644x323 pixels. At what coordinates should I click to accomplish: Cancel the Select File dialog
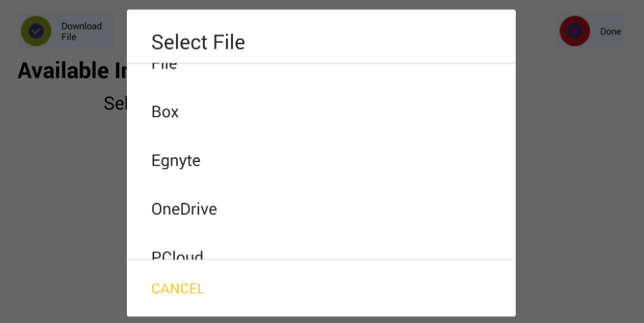177,288
